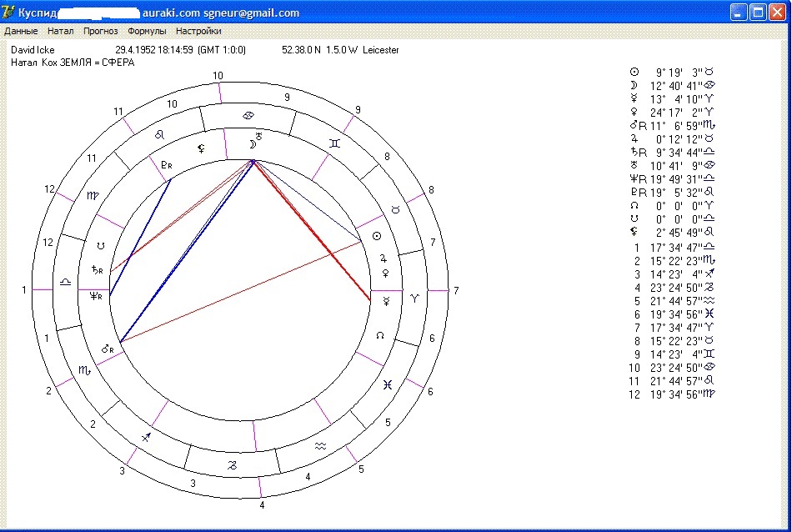
Task: Select the Mercury glyph in the chart wheel
Action: pyautogui.click(x=386, y=300)
